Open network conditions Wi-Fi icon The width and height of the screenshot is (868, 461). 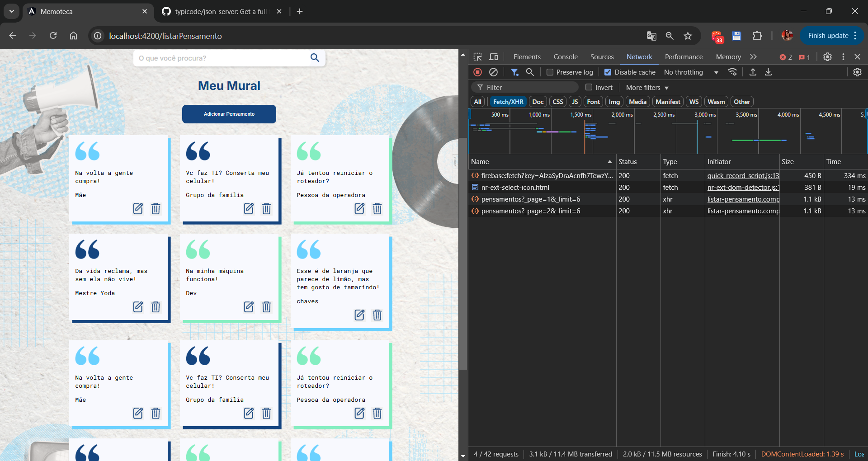coord(732,72)
